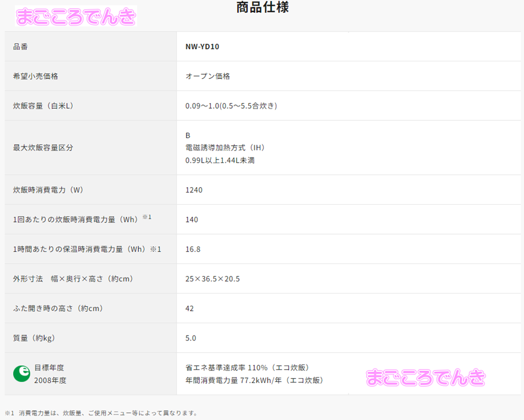Click the footnote ※1 消費電力量は、炊飯量

101,413
